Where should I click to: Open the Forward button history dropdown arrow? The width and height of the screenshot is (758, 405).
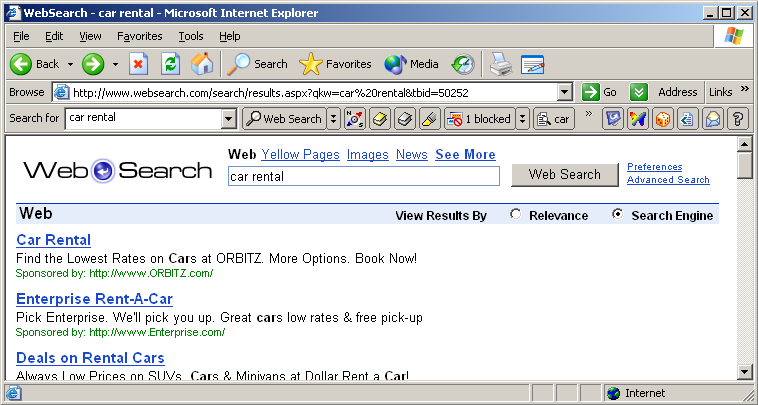pyautogui.click(x=115, y=64)
